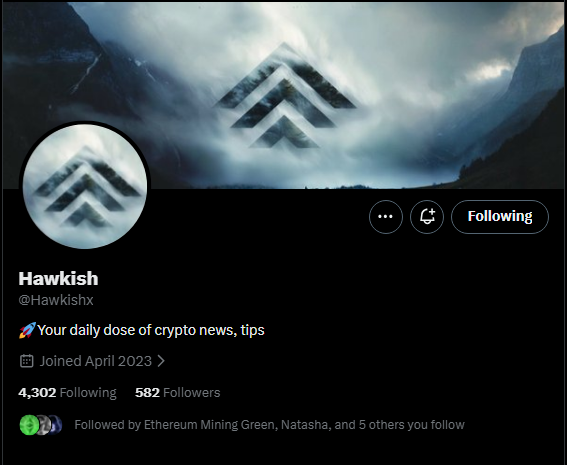The image size is (567, 465).
Task: Click the rocket emoji in the bio
Action: [x=27, y=330]
